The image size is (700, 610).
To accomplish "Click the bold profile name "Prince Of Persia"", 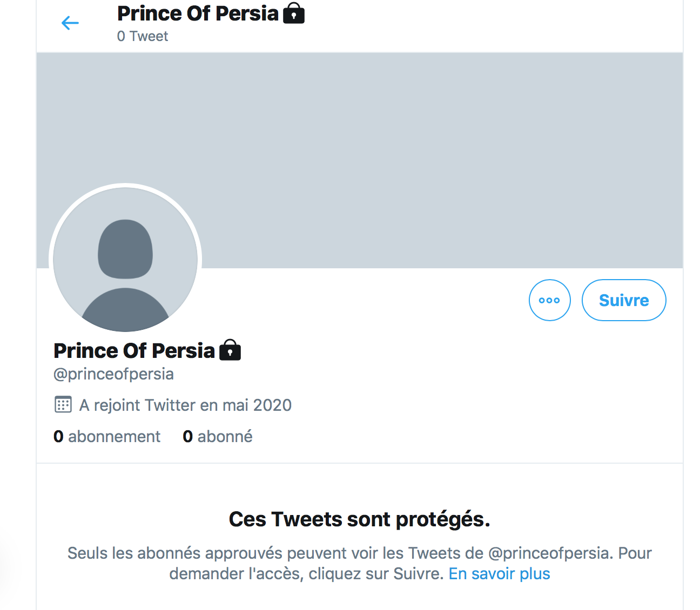I will click(x=134, y=351).
